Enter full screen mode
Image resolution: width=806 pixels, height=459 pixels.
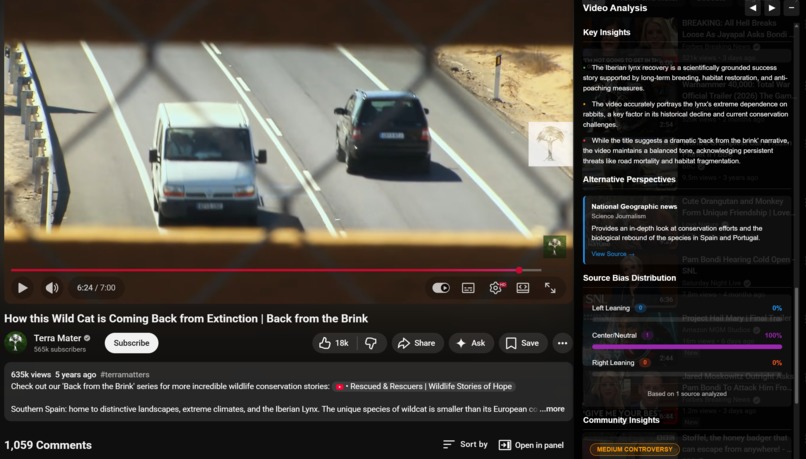[x=550, y=288]
